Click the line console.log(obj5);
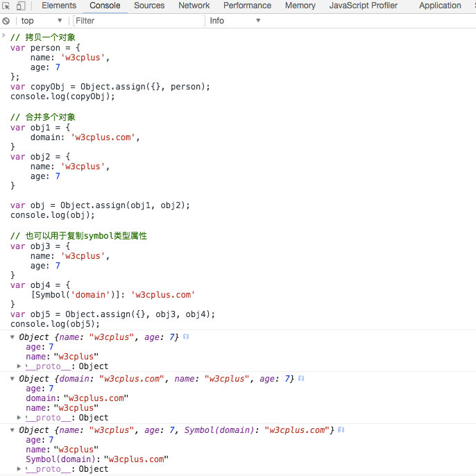 55,324
